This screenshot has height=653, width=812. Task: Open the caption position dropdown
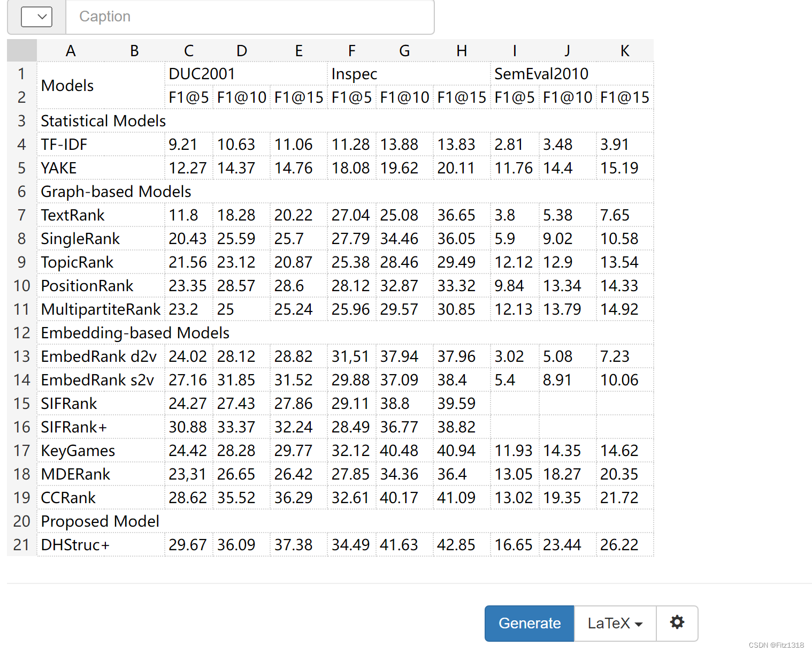tap(36, 17)
